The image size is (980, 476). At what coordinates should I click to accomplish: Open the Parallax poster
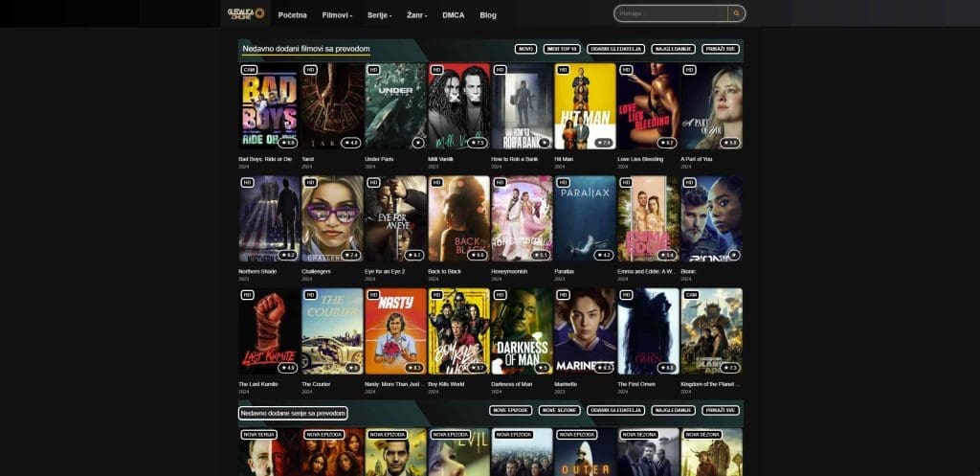point(585,218)
